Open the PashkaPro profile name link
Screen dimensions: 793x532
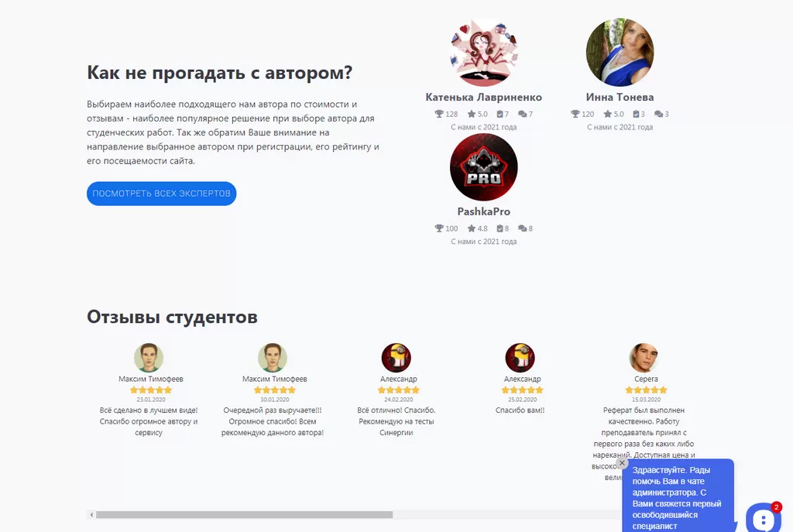pyautogui.click(x=483, y=211)
